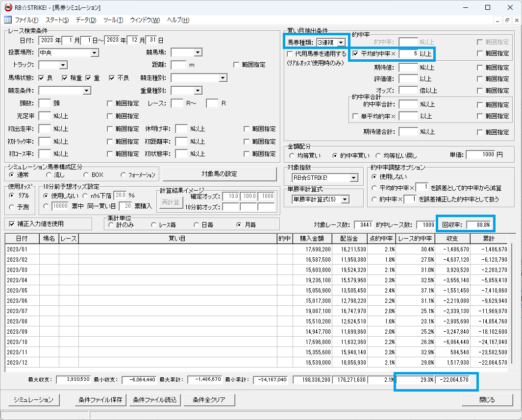Minimize the inner MDI child window
522x420 pixels.
(x=497, y=20)
